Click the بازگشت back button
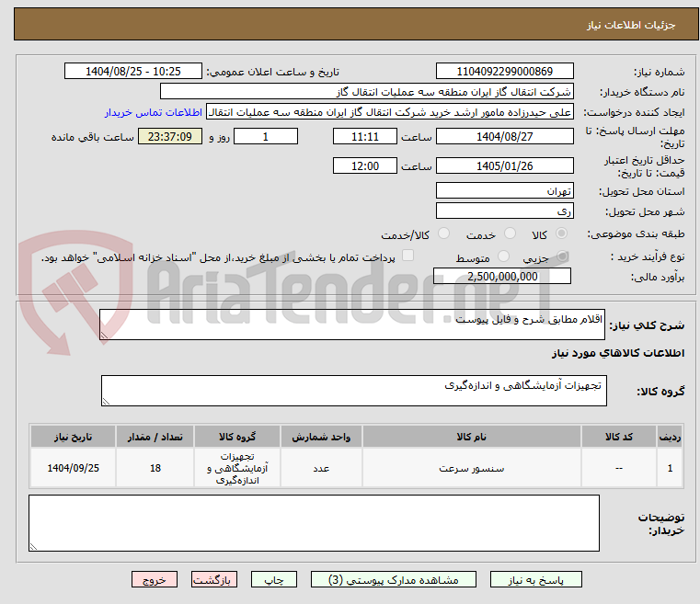The height and width of the screenshot is (604, 700). (213, 579)
